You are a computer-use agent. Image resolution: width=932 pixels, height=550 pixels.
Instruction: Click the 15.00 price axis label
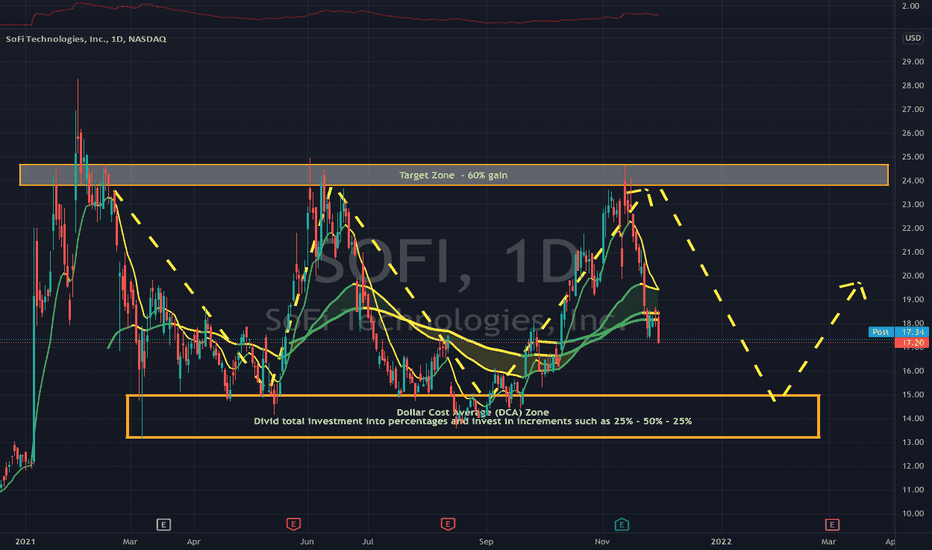tap(912, 395)
